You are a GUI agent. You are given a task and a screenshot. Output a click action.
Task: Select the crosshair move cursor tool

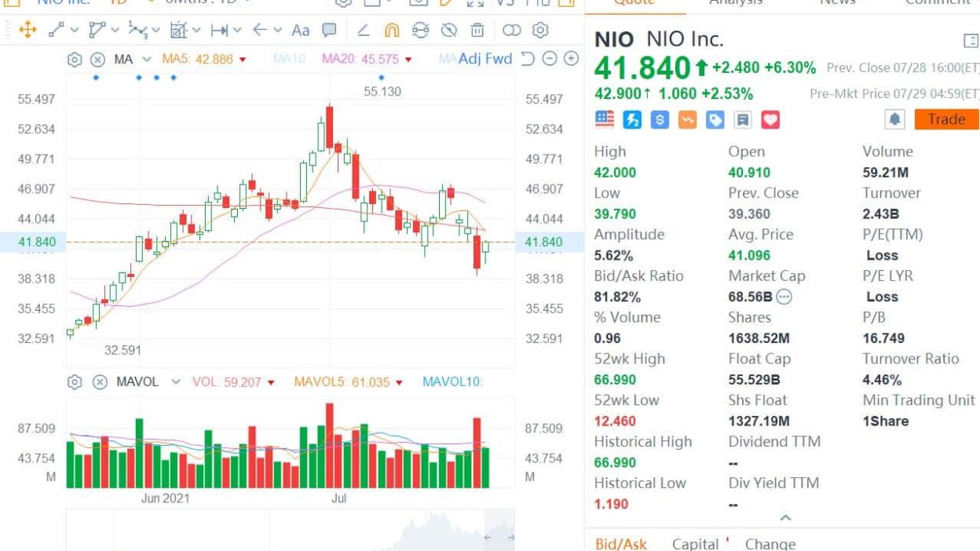pos(27,31)
